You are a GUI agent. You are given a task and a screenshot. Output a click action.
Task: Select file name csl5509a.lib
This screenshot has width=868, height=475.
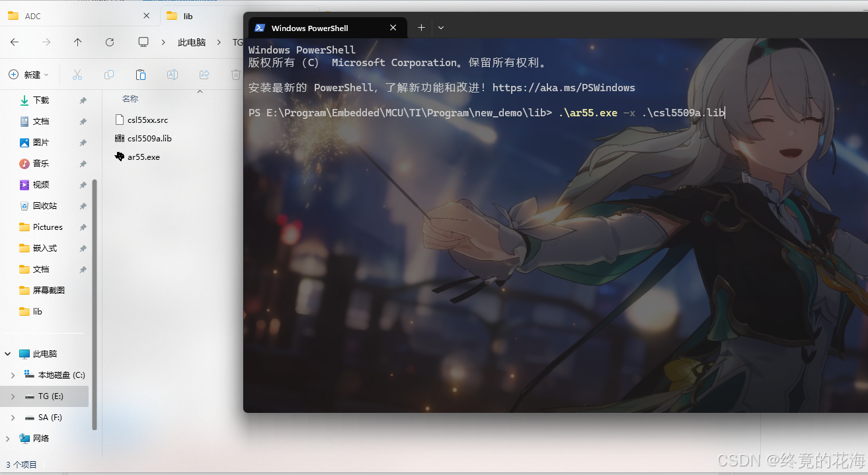click(x=150, y=139)
